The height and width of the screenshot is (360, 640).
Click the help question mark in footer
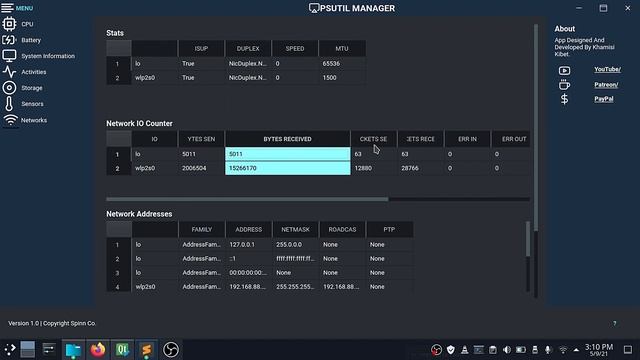[x=615, y=323]
